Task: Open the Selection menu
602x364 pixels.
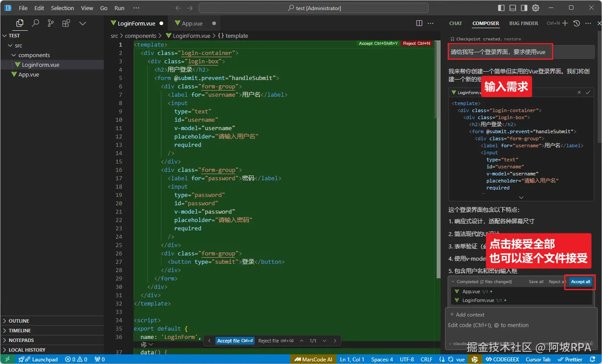Action: (62, 8)
